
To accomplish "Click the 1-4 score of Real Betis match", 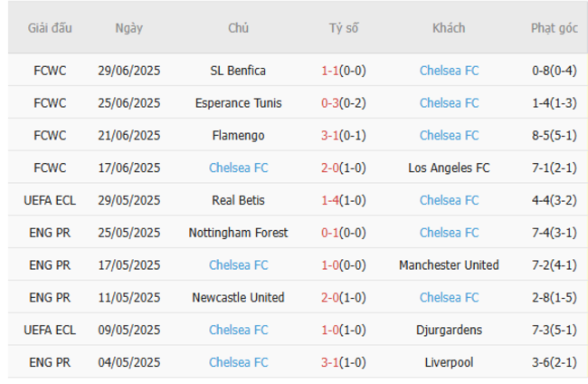I will click(x=330, y=200).
